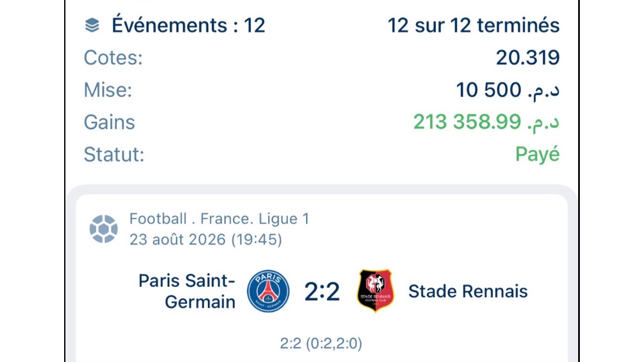
Task: Click the Stade Rennais team name
Action: coord(468,291)
